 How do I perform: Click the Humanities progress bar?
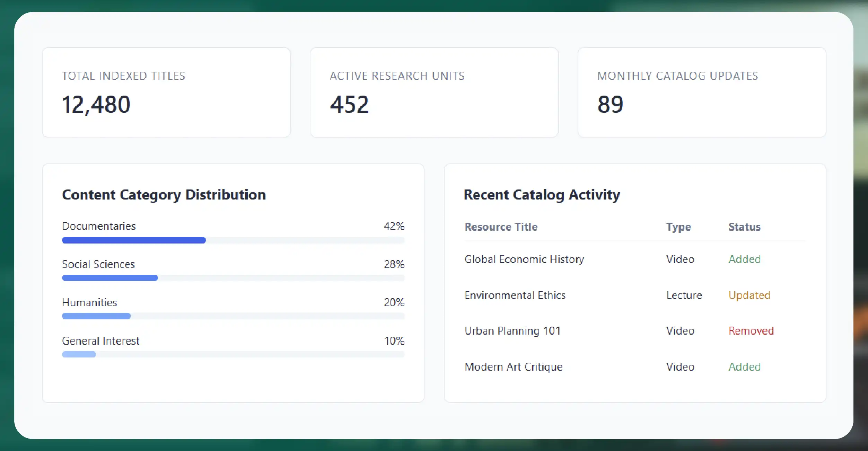(x=233, y=316)
